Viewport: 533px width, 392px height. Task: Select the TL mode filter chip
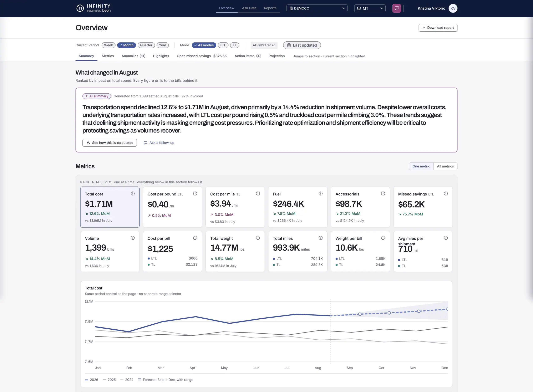pyautogui.click(x=234, y=45)
